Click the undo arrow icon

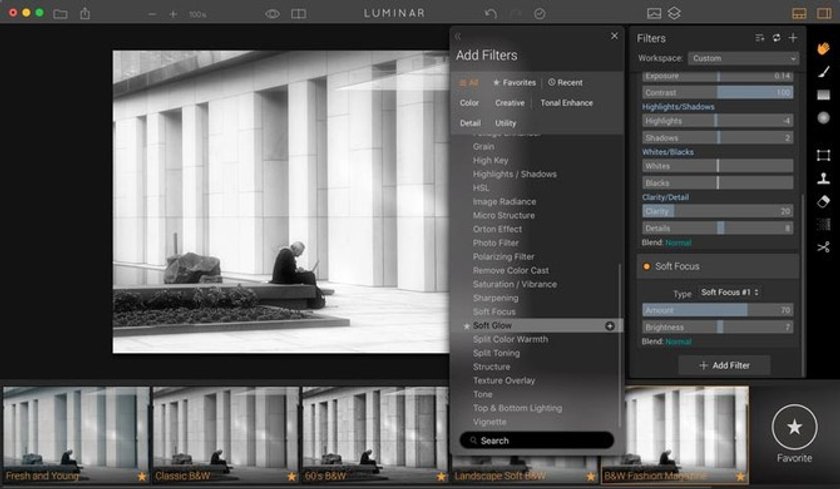(x=490, y=13)
